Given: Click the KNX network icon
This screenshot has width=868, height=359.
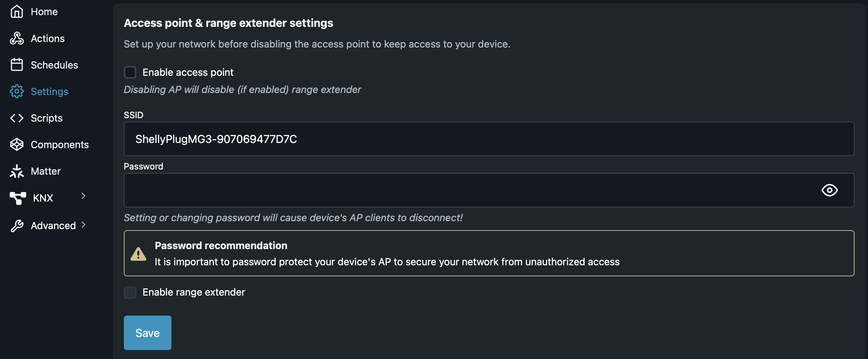Looking at the screenshot, I should (x=18, y=198).
